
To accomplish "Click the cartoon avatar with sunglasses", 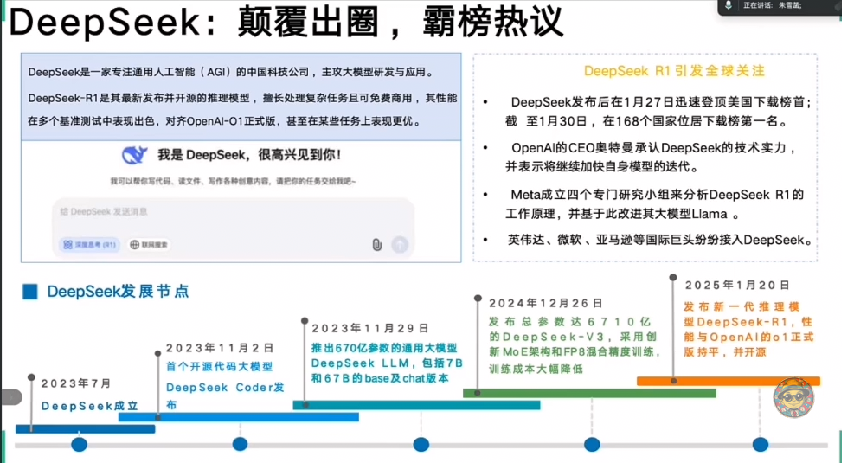I will pos(794,399).
